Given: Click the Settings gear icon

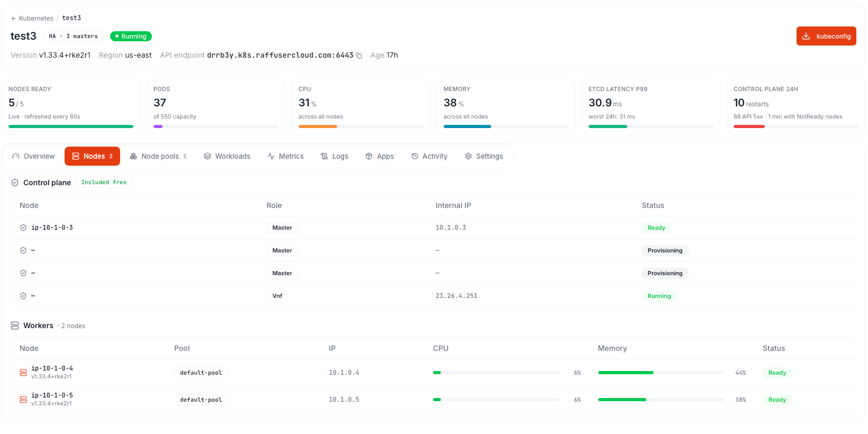Looking at the screenshot, I should (x=468, y=156).
